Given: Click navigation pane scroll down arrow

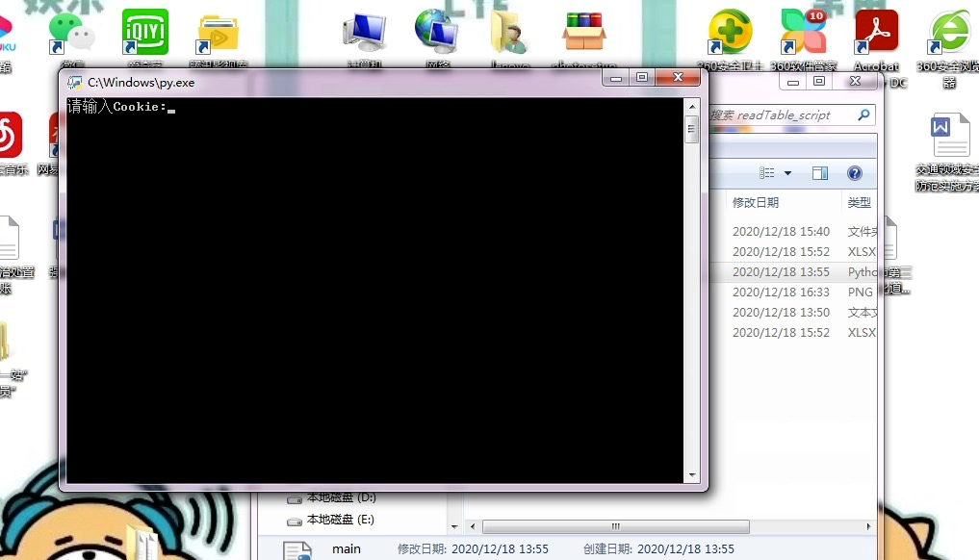Looking at the screenshot, I should coord(454,526).
